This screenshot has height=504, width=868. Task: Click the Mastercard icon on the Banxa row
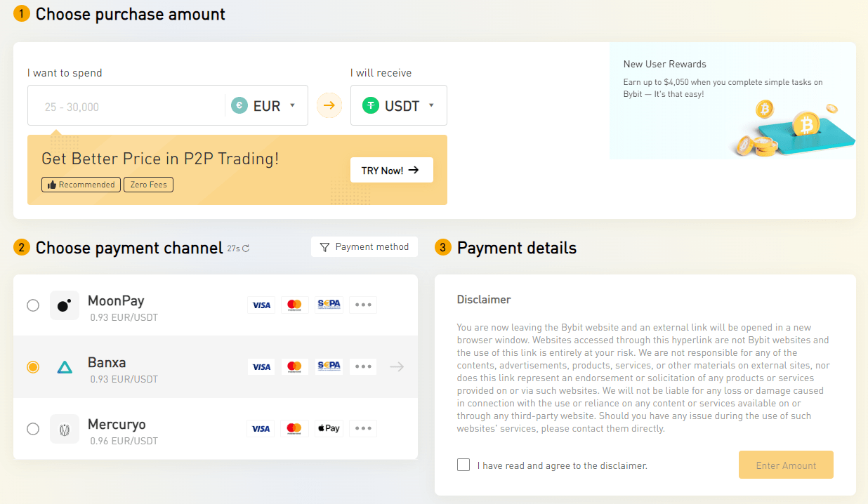(295, 366)
